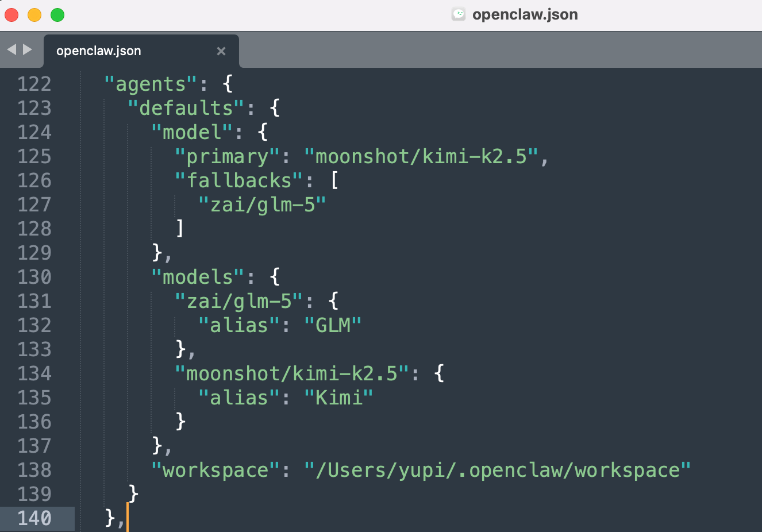Click the opening bracket after "fallbacks"
This screenshot has height=532, width=762.
coord(334,180)
